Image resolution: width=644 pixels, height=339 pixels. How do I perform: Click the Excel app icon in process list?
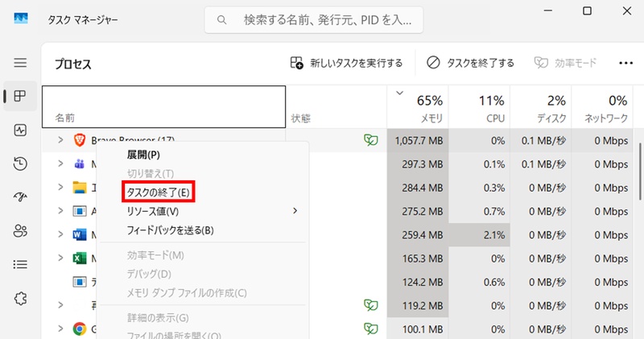(x=79, y=258)
